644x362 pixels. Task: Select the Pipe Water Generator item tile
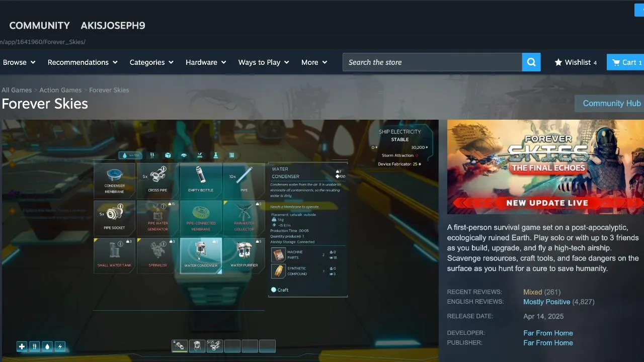tap(157, 218)
